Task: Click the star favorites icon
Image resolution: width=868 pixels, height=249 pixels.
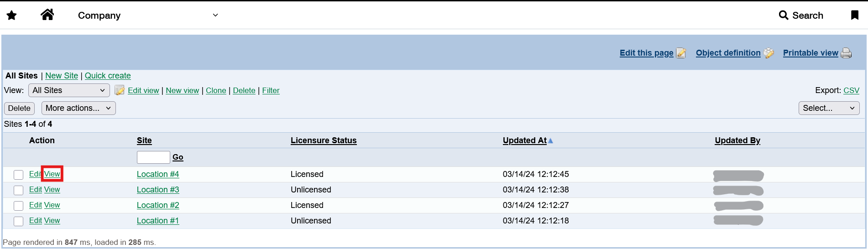Action: (x=12, y=16)
